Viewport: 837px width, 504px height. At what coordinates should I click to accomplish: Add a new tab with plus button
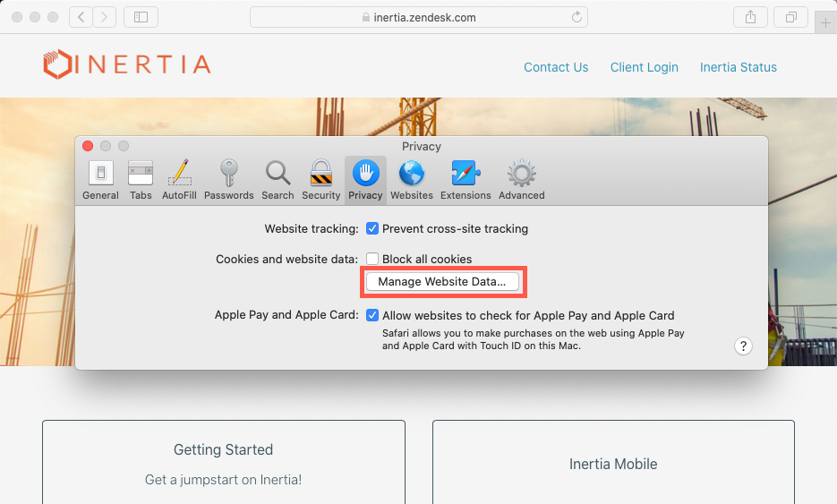pyautogui.click(x=825, y=23)
